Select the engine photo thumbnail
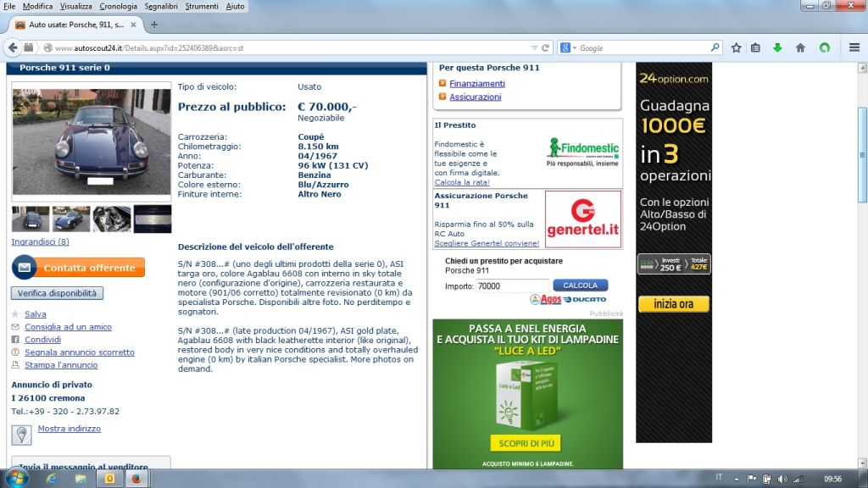The height and width of the screenshot is (488, 868). 112,219
